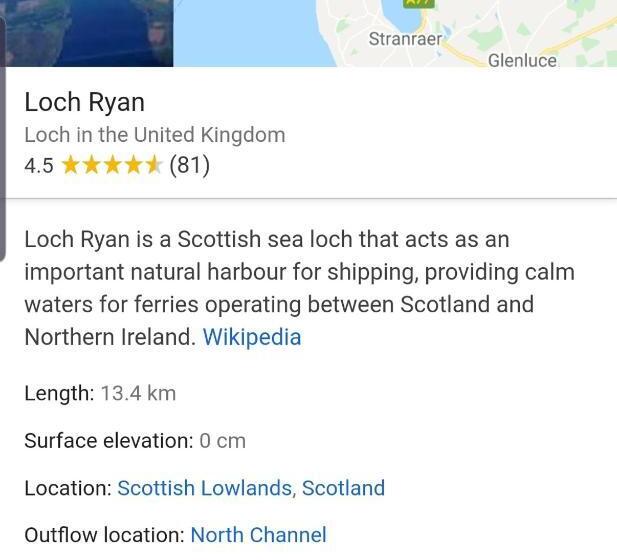Click the gold star rating icons

tap(111, 165)
